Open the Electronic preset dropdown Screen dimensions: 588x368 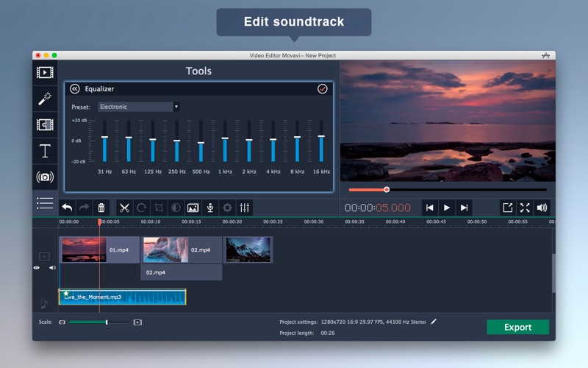click(x=139, y=107)
